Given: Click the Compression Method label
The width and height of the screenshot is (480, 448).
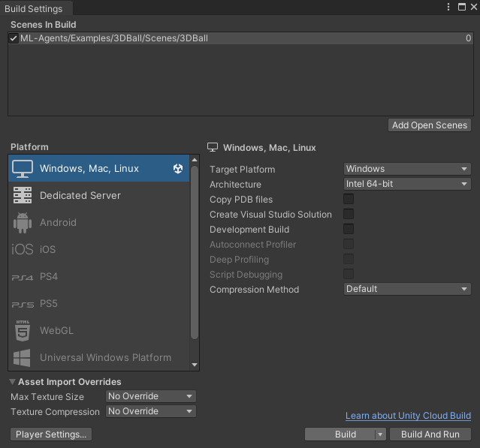Looking at the screenshot, I should click(254, 290).
